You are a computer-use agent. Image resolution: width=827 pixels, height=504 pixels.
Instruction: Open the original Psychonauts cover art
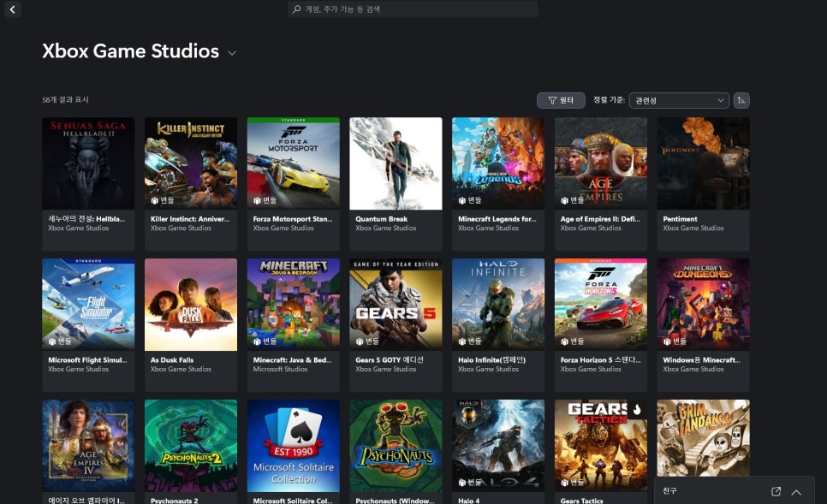point(396,446)
